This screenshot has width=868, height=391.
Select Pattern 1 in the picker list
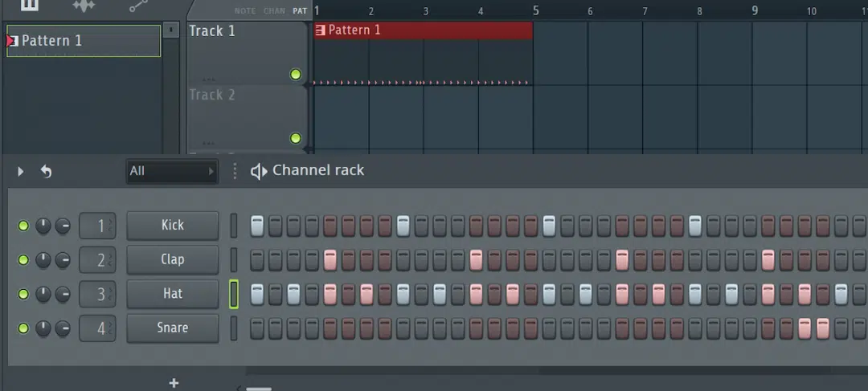point(84,41)
